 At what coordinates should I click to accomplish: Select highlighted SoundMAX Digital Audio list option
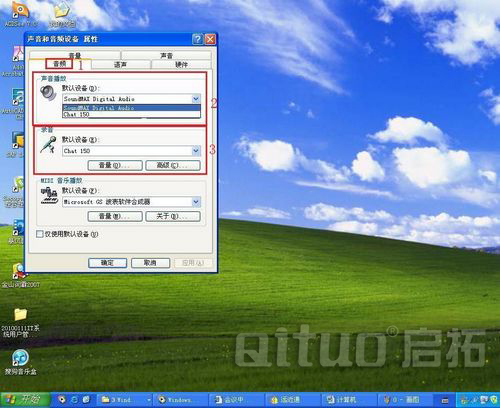131,108
